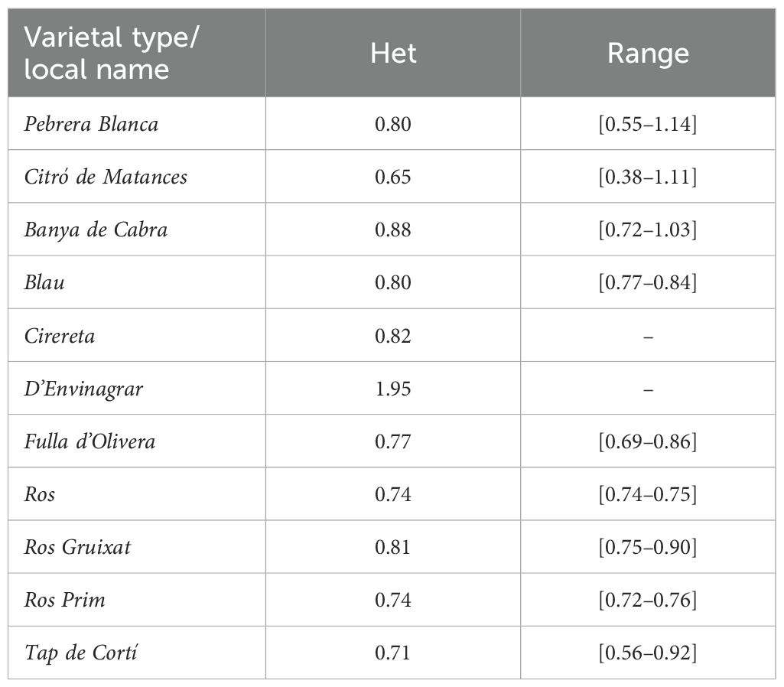The height and width of the screenshot is (687, 784).
Task: Select the Het column header
Action: click(x=393, y=53)
